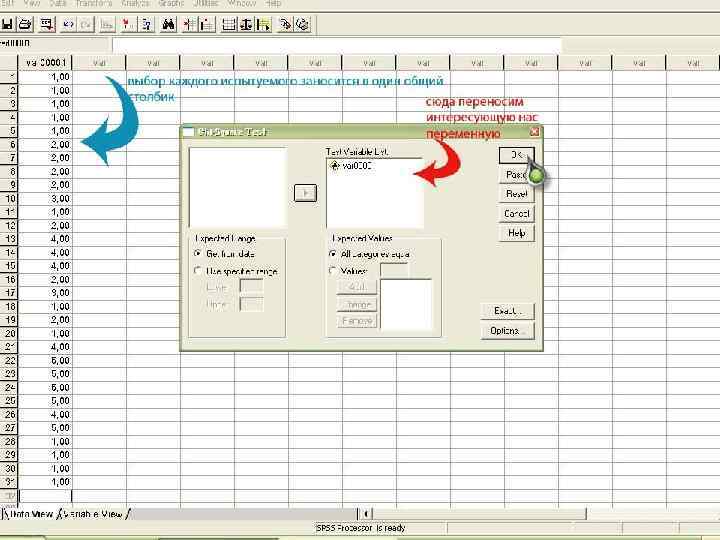720x540 pixels.
Task: Click the Use Sets toolbar icon
Action: click(303, 24)
